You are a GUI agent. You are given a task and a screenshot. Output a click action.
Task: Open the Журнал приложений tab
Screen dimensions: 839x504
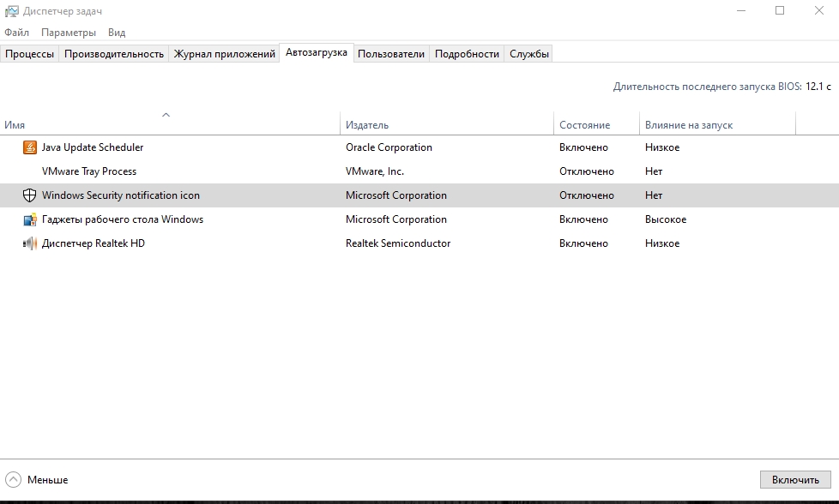pyautogui.click(x=224, y=54)
